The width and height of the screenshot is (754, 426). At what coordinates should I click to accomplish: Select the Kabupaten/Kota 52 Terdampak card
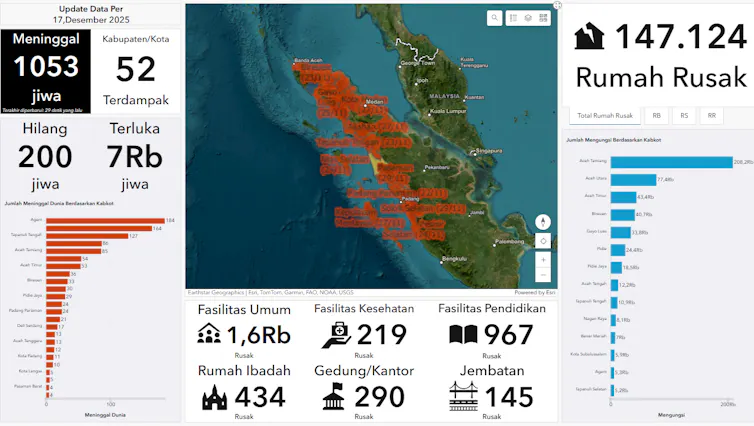(136, 71)
